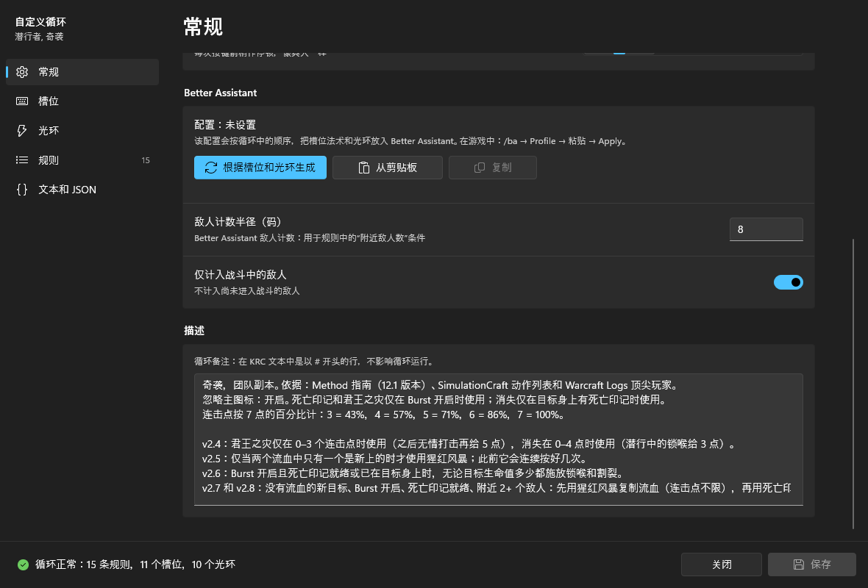Click the 潜行者, 奇袭 subtitle
The width and height of the screenshot is (868, 588).
(39, 37)
